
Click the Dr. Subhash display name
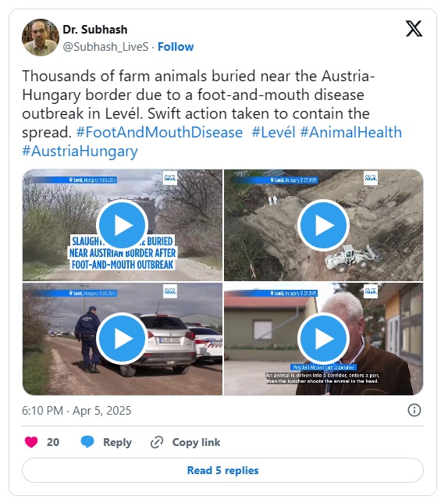point(95,30)
